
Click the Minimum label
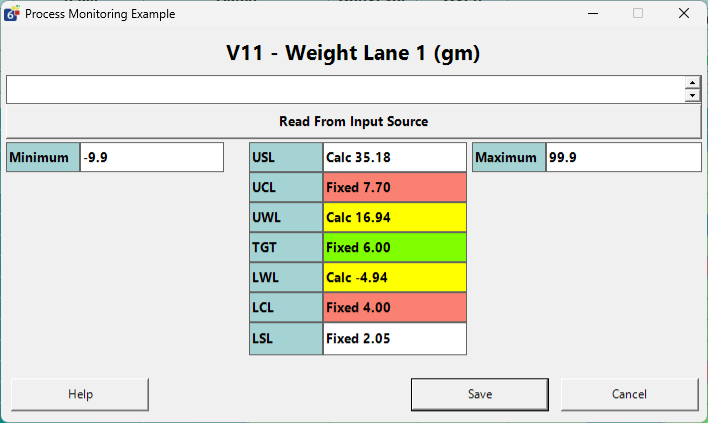(43, 157)
